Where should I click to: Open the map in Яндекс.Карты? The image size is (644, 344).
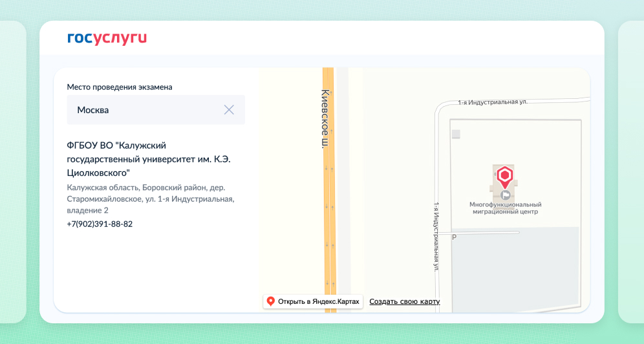pyautogui.click(x=313, y=301)
